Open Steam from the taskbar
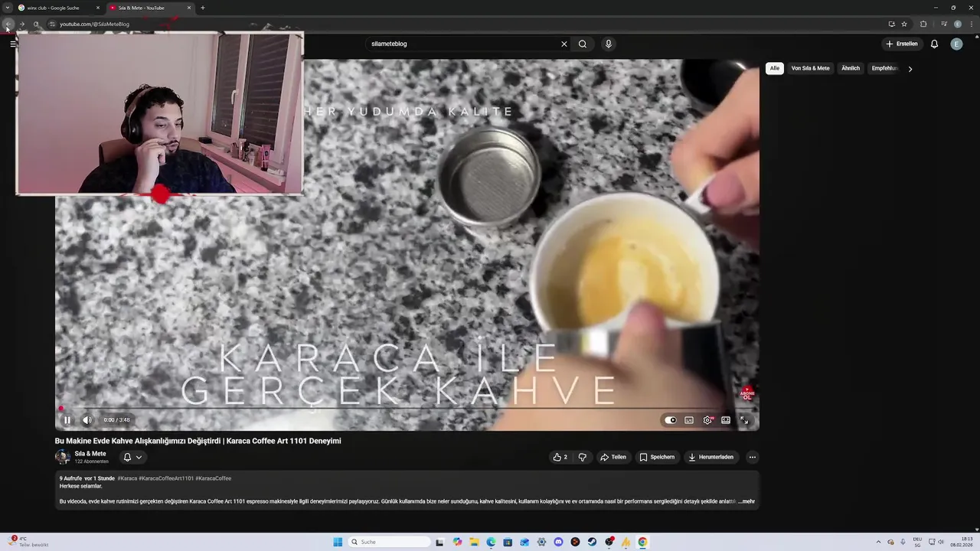 (x=592, y=542)
